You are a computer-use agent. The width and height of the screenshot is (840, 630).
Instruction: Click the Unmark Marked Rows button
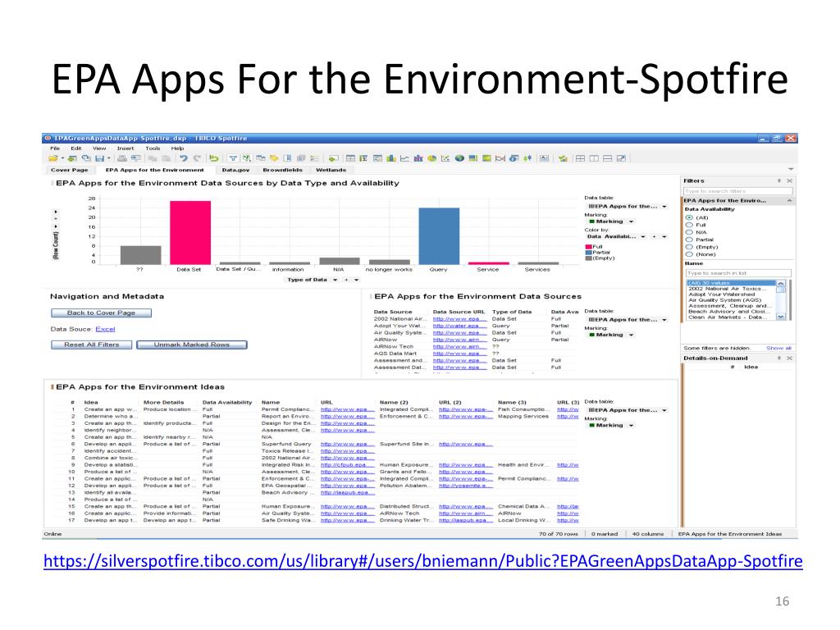pos(192,345)
